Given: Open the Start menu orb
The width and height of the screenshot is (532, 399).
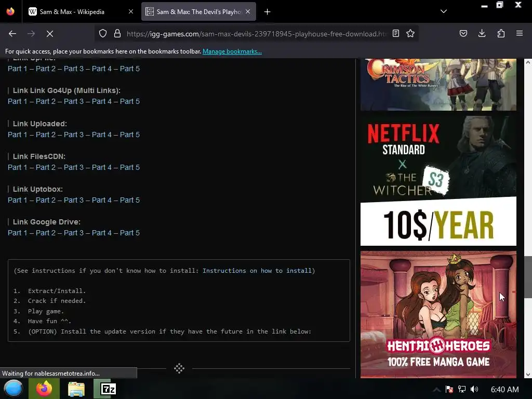Looking at the screenshot, I should 13,389.
